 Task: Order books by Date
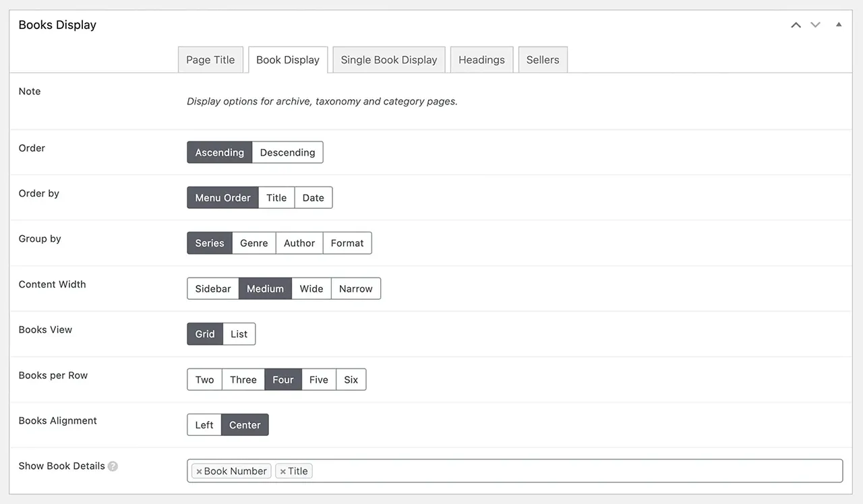tap(313, 197)
